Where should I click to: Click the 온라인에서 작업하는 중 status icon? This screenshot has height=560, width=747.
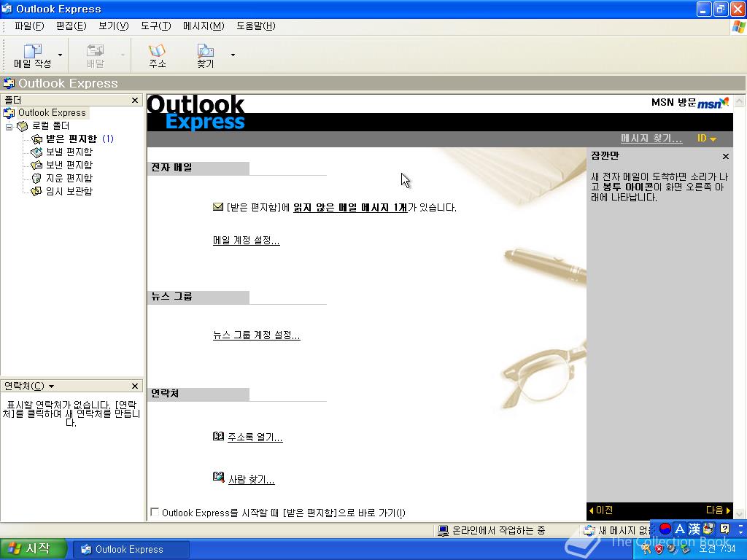[x=443, y=531]
